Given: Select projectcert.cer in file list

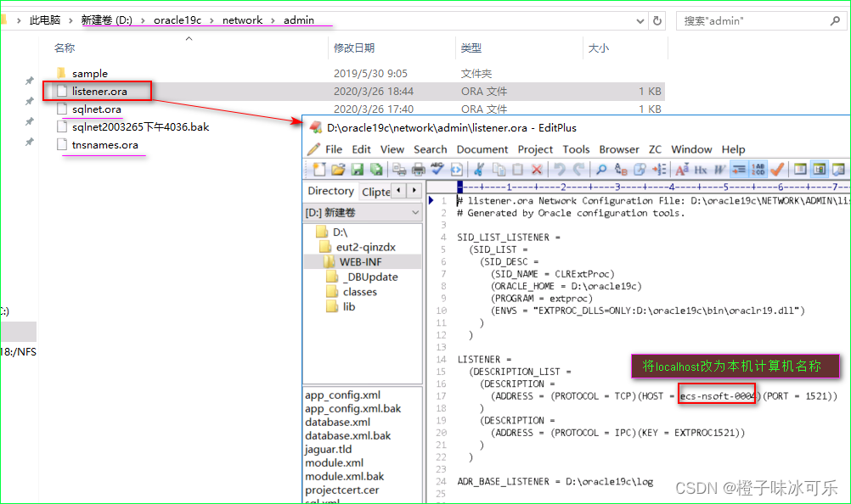Looking at the screenshot, I should tap(342, 490).
